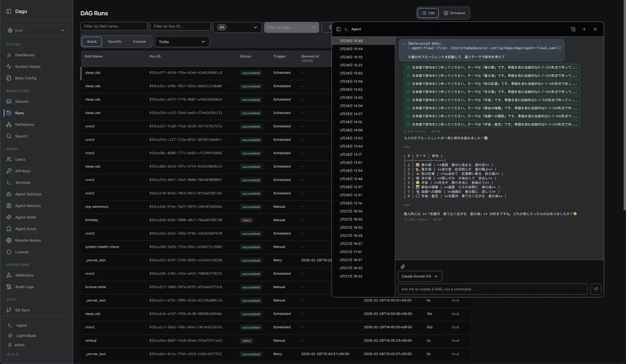Click run ID 019ca3f7-493d-756e-b2e6-b1a6195d61c9
Image resolution: width=626 pixels, height=364 pixels.
186,73
